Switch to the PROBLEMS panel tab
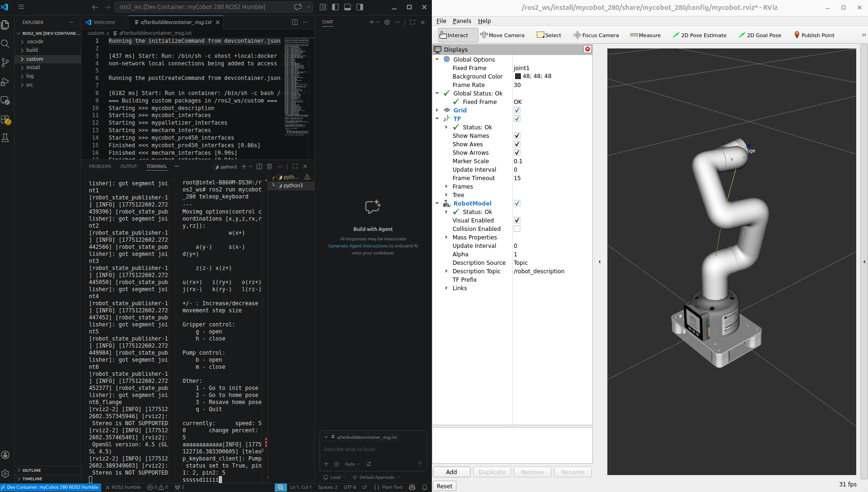The image size is (868, 492). [x=100, y=167]
